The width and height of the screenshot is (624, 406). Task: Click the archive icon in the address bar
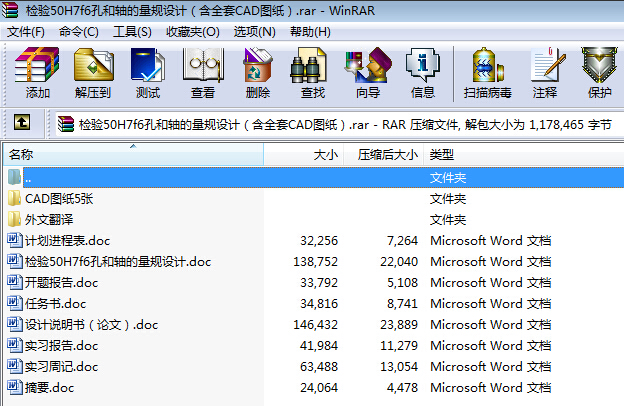(x=66, y=124)
